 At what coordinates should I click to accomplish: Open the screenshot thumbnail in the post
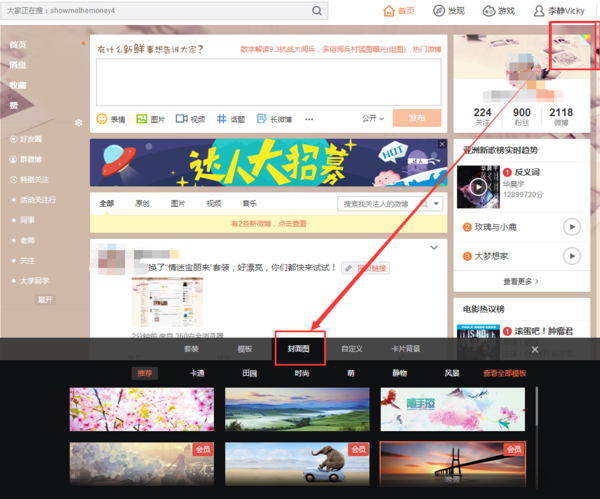click(167, 302)
